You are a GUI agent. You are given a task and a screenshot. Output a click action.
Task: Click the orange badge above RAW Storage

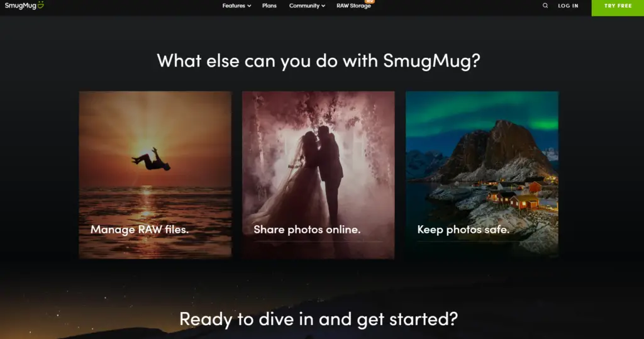tap(370, 1)
